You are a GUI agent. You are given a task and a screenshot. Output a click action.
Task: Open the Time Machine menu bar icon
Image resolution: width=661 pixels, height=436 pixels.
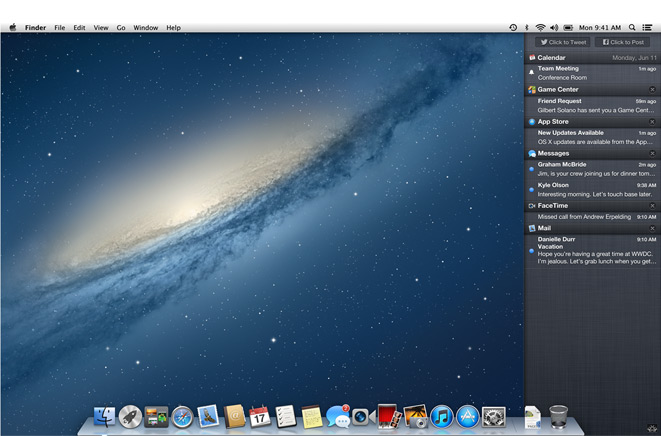point(513,28)
